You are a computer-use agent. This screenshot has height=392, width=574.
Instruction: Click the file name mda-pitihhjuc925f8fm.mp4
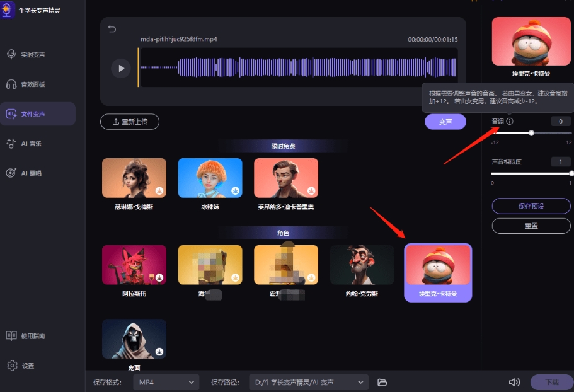point(179,39)
